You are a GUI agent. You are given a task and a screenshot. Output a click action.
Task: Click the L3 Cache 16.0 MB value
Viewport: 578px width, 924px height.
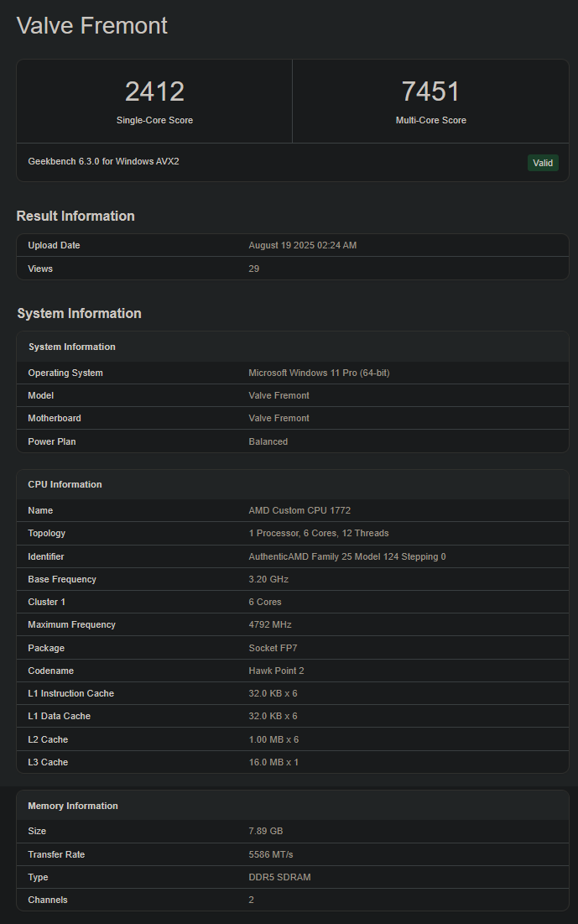pyautogui.click(x=273, y=762)
